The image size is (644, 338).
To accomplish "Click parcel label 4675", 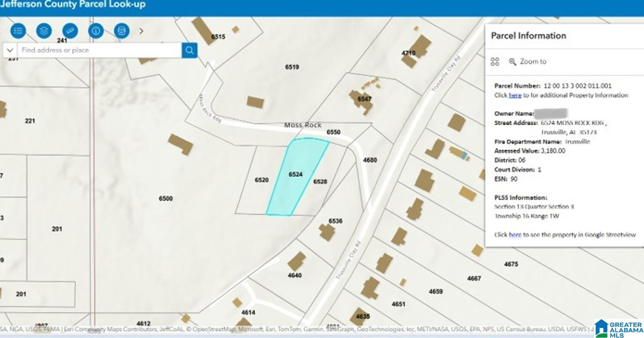I will (511, 264).
